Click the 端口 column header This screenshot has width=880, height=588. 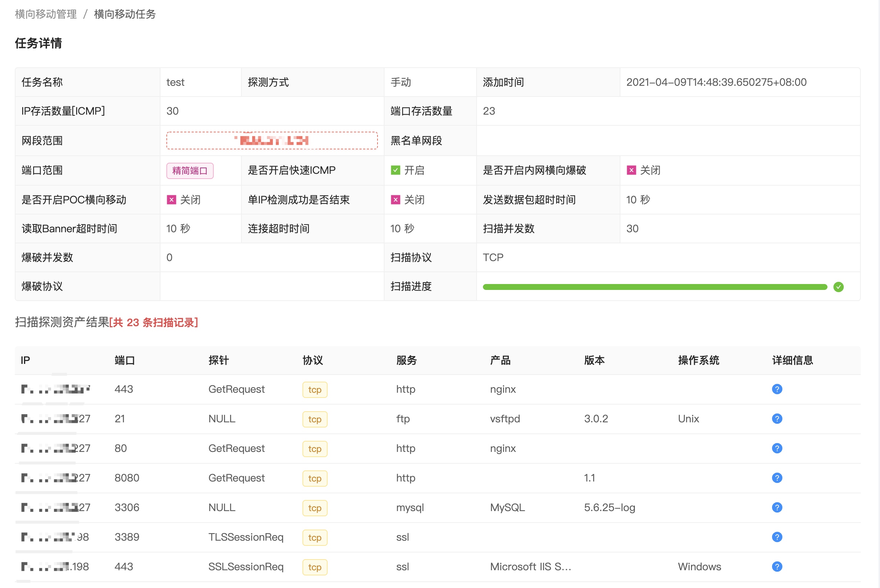(125, 360)
